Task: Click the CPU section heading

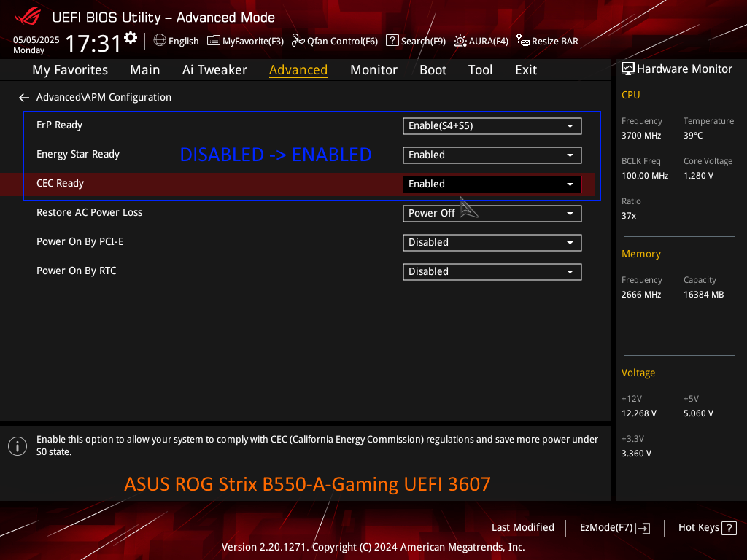Action: click(631, 96)
